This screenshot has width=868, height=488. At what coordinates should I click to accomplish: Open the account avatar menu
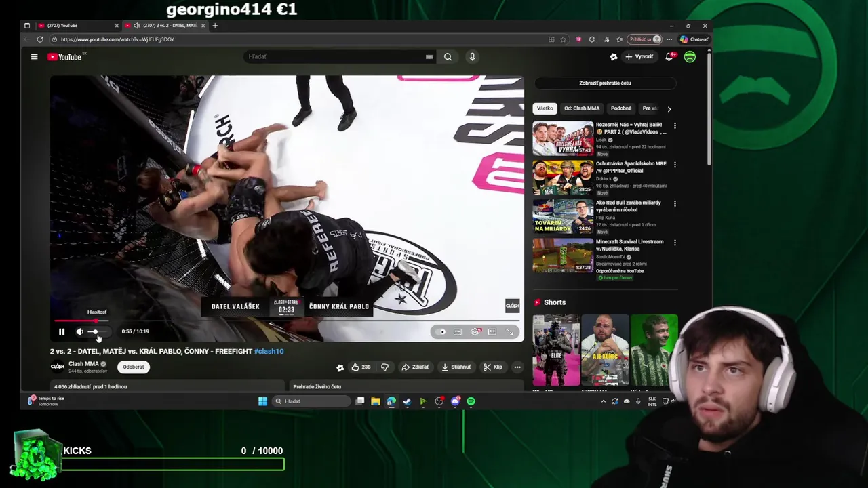(x=690, y=57)
